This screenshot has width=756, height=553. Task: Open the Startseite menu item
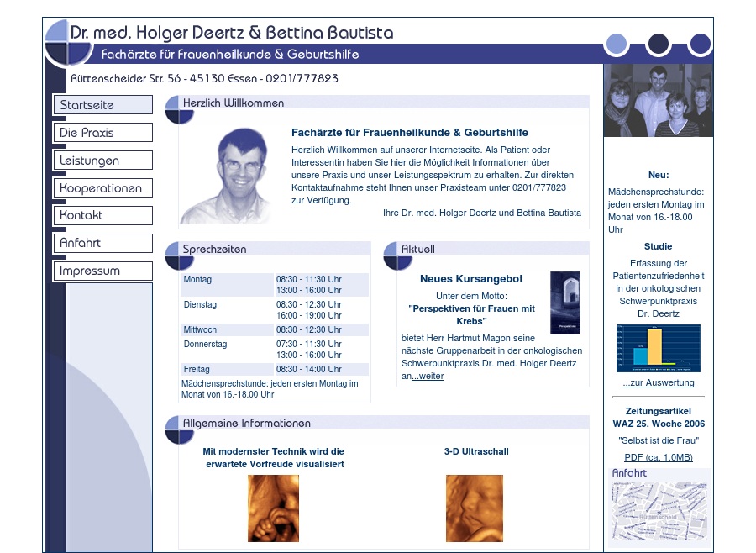click(x=102, y=105)
